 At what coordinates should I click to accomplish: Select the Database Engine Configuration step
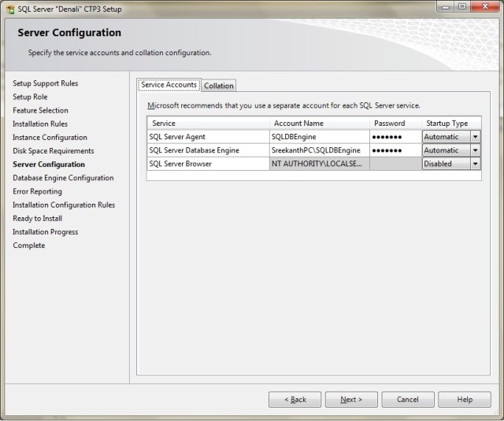pos(63,178)
